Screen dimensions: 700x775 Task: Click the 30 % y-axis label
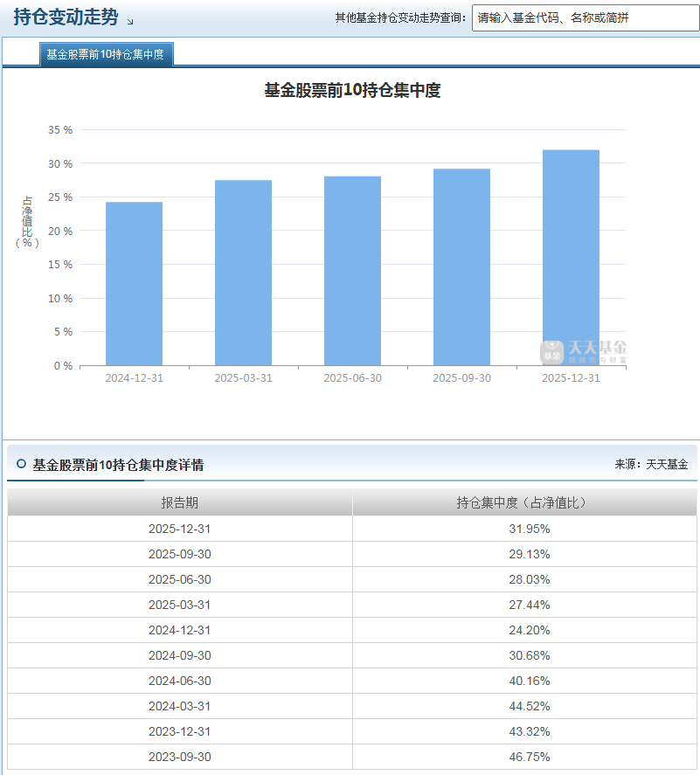click(x=60, y=163)
